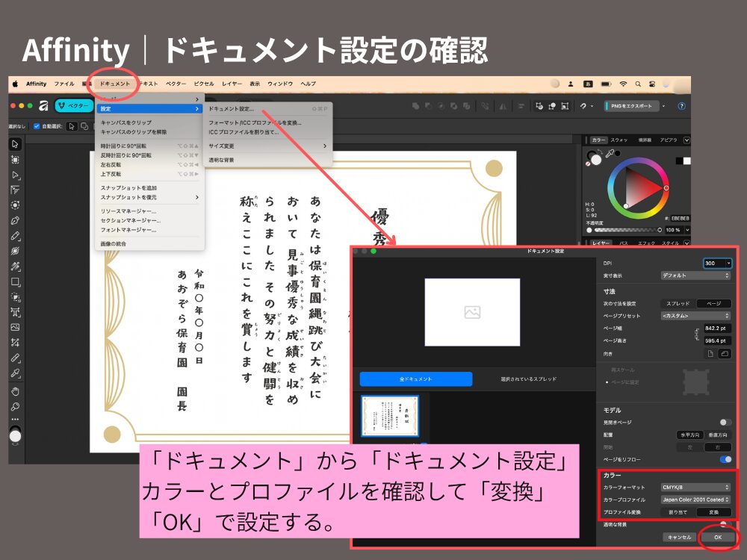Select landscape orientation icon in dialog

[x=724, y=353]
